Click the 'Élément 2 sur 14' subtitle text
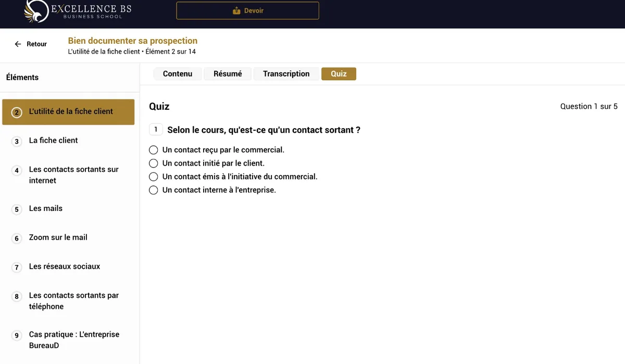 pyautogui.click(x=171, y=52)
